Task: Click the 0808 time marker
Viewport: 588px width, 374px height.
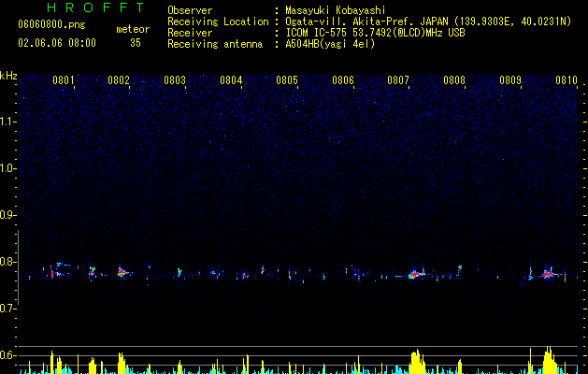Action: pos(454,80)
